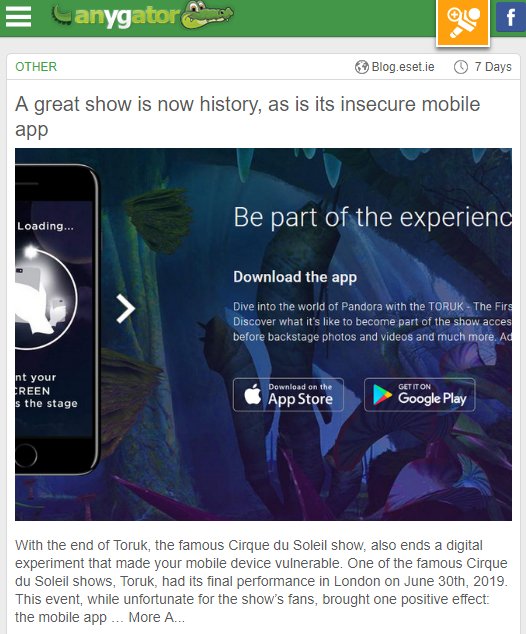The width and height of the screenshot is (526, 634).
Task: Click the 7 Days timestamp
Action: 493,67
